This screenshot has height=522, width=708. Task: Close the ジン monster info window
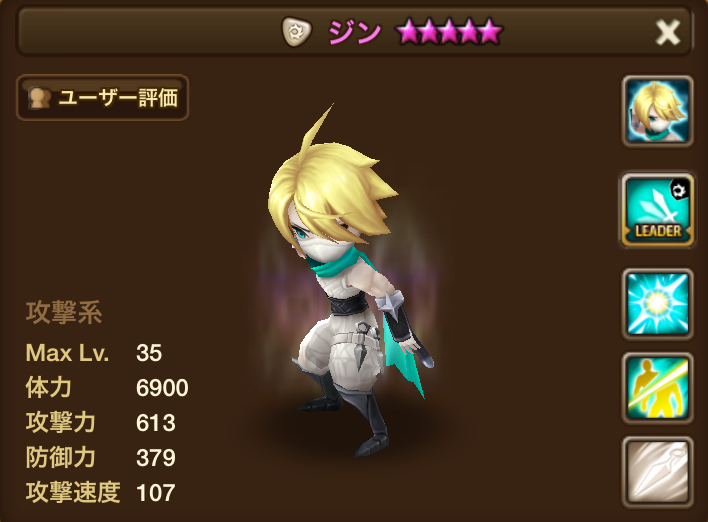667,32
